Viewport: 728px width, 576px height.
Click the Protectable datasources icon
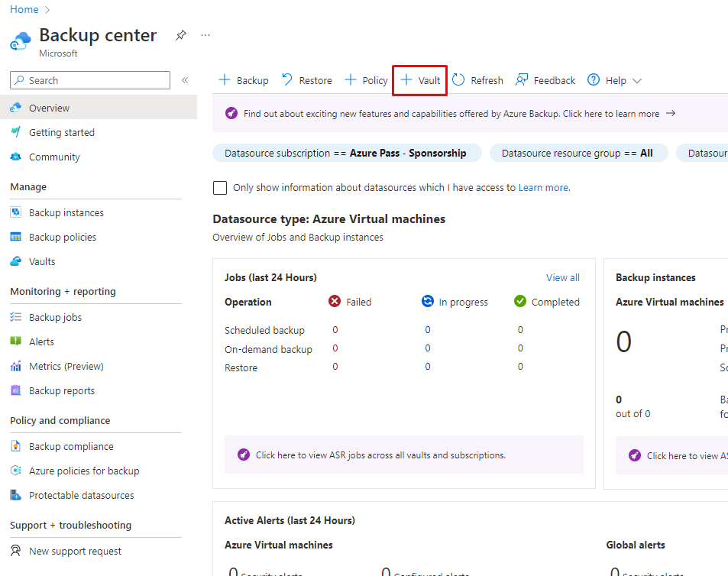(16, 495)
